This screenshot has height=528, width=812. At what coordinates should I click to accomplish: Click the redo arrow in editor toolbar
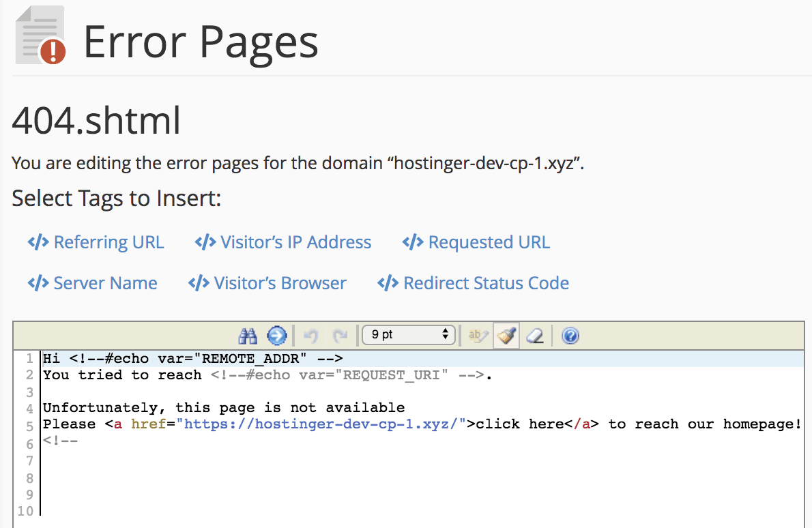coord(339,336)
